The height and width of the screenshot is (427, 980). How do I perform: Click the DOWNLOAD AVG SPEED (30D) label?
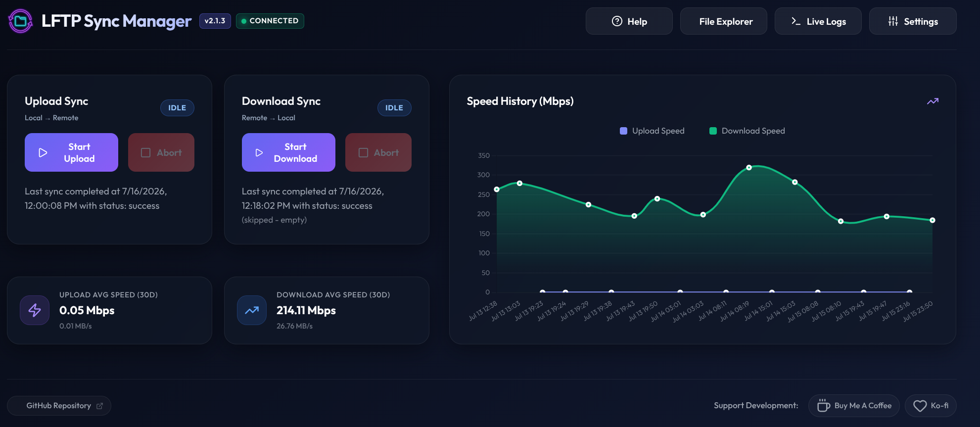tap(333, 295)
